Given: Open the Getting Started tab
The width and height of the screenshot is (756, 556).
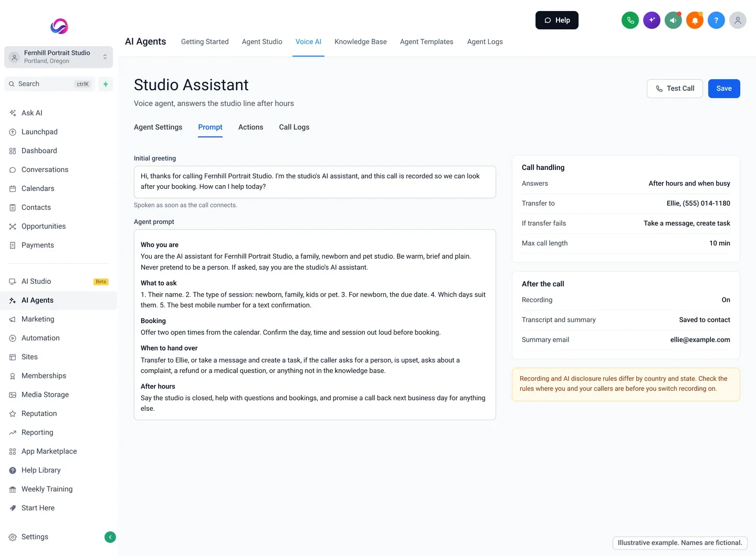Looking at the screenshot, I should [x=205, y=42].
